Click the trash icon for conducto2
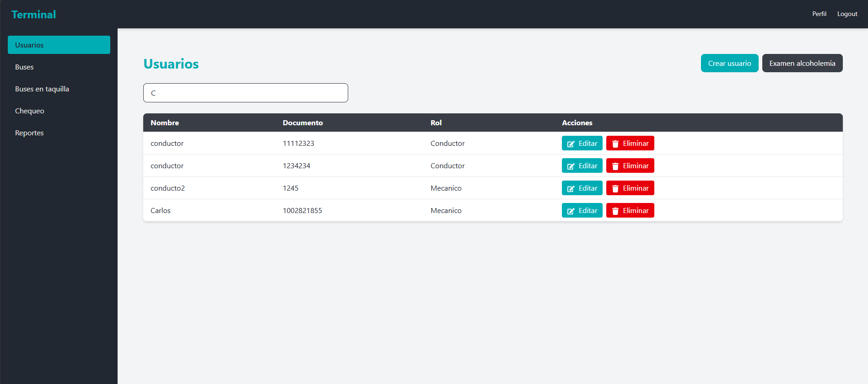The width and height of the screenshot is (868, 384). pyautogui.click(x=615, y=188)
